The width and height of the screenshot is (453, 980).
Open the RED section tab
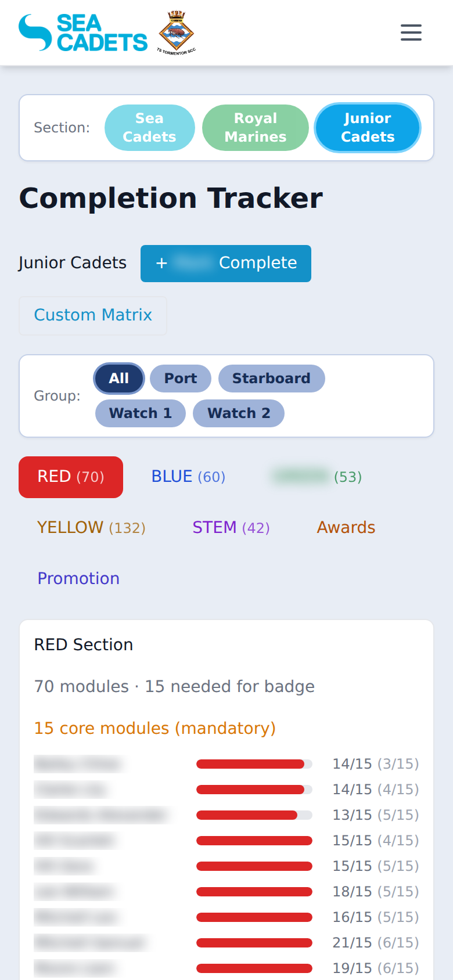[70, 477]
